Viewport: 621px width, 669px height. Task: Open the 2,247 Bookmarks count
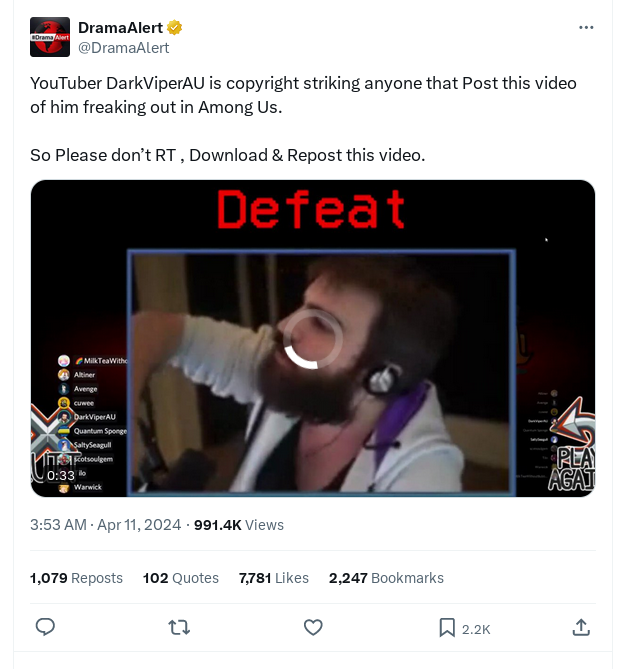[x=386, y=578]
